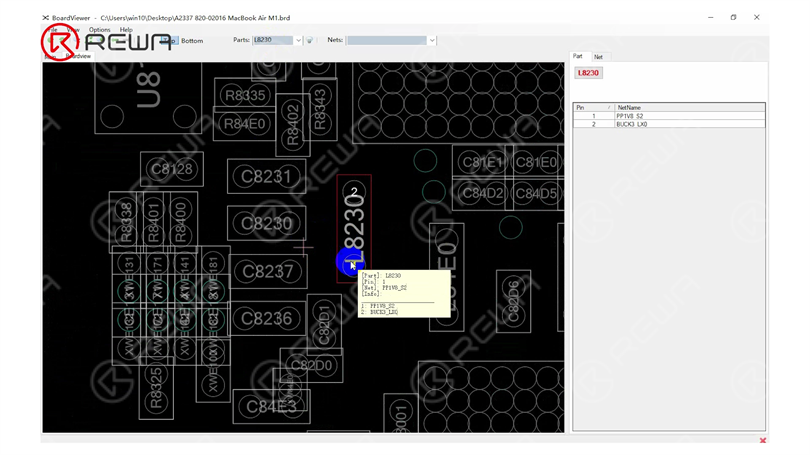This screenshot has width=810, height=455.
Task: Select resistor R8338 on the board
Action: pos(126,222)
